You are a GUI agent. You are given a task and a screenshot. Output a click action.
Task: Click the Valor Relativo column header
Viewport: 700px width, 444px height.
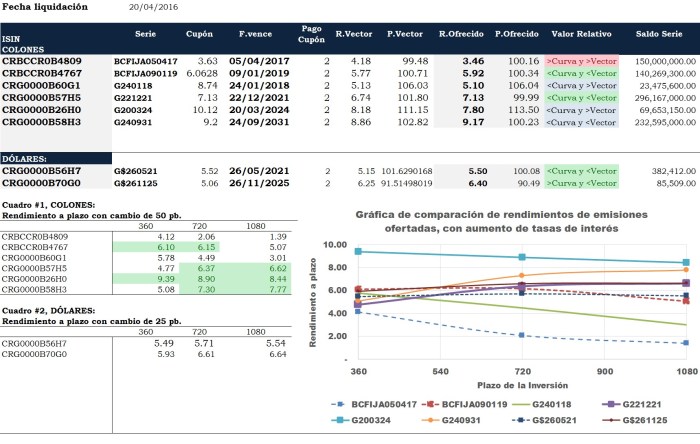[x=576, y=35]
